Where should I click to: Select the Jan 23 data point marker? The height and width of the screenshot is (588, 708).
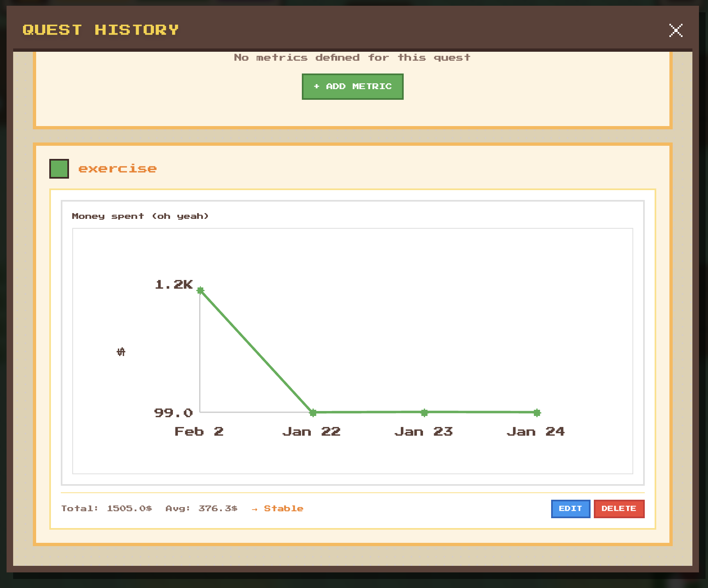(424, 413)
